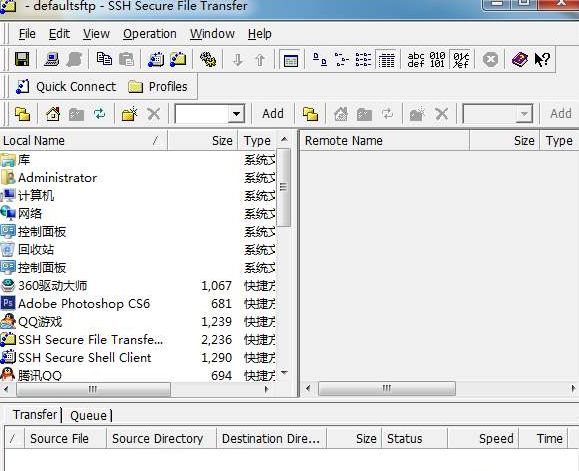The height and width of the screenshot is (471, 579).
Task: Click the local pane horizontal scrollbar thumb
Action: (x=93, y=389)
